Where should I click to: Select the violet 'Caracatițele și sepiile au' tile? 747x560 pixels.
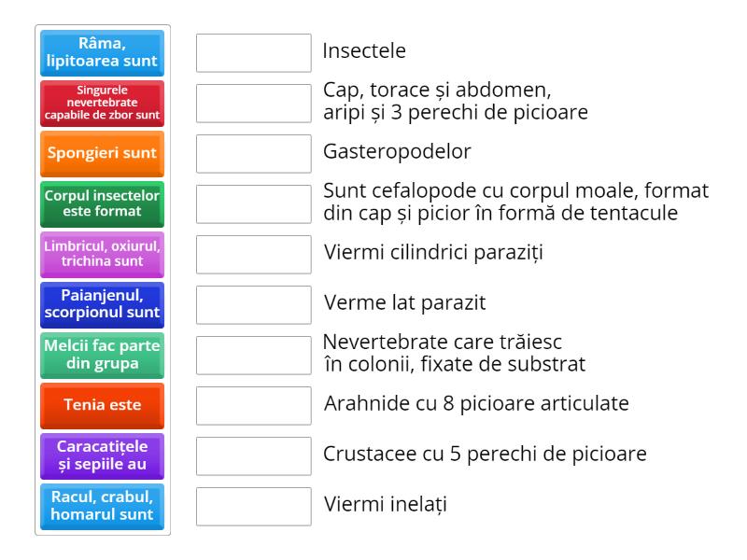[103, 456]
